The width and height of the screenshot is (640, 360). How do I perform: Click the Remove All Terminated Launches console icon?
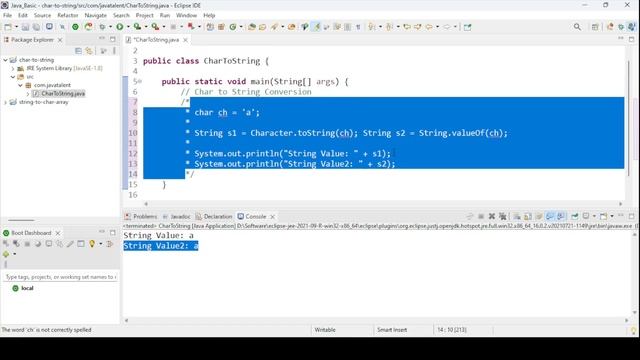(503, 216)
